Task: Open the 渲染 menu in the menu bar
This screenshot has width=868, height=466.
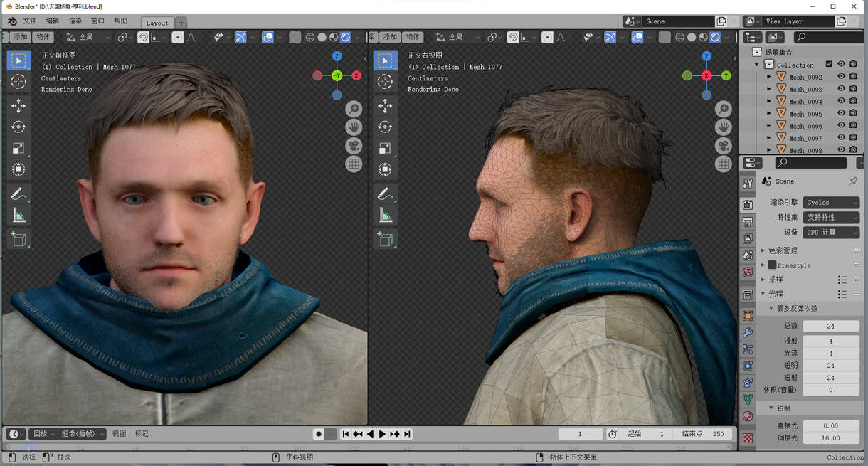Action: pyautogui.click(x=77, y=21)
